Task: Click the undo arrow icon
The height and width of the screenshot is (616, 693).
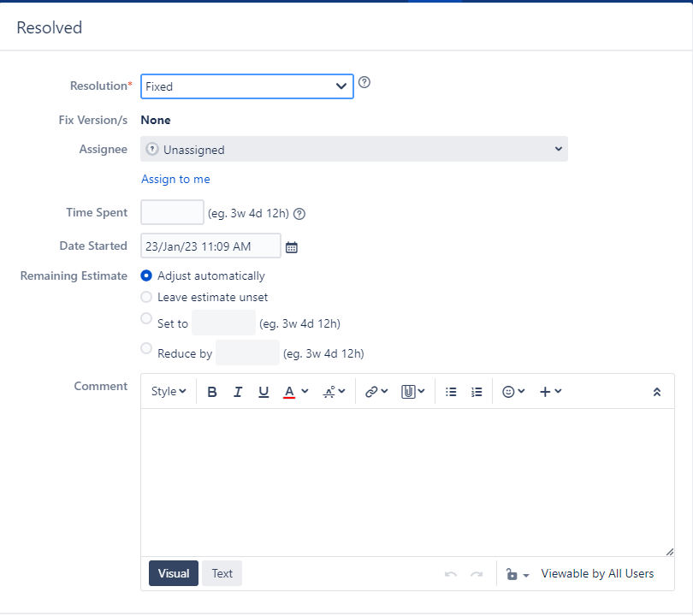Action: point(451,574)
